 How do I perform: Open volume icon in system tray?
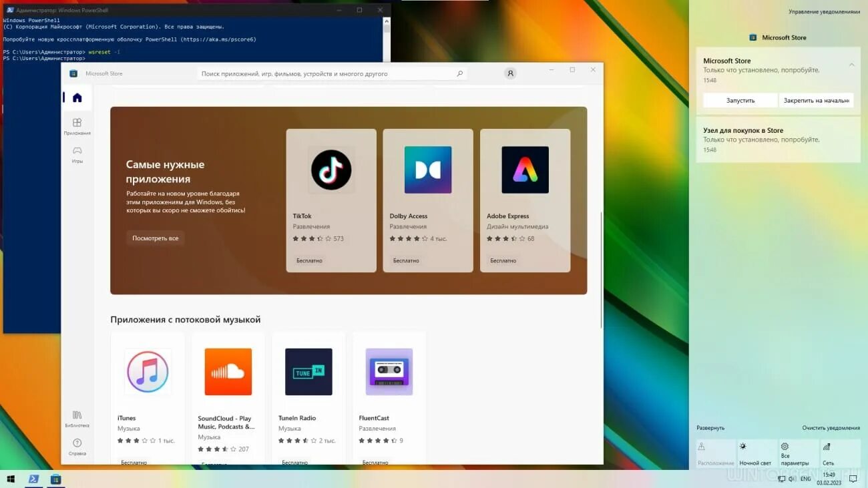point(791,479)
